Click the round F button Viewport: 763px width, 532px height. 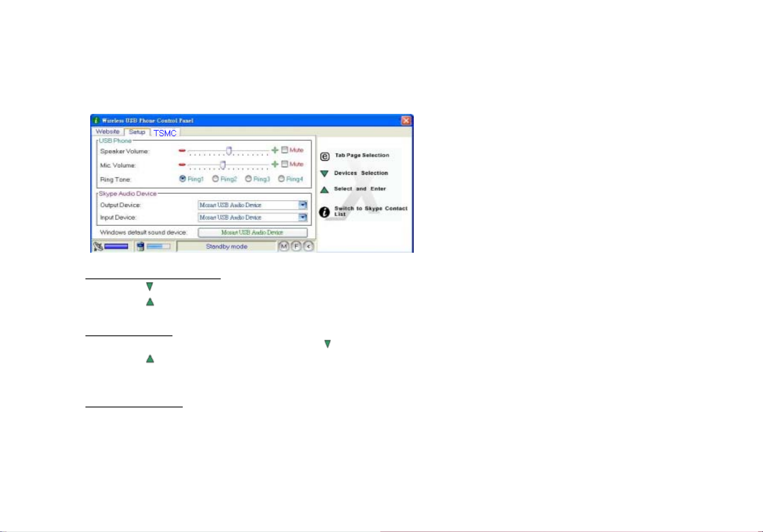[x=296, y=246]
